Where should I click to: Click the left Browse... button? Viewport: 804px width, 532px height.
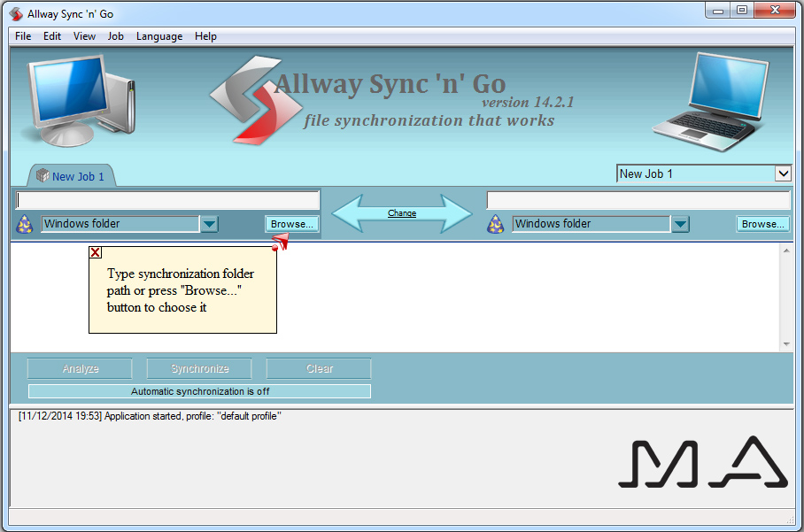click(x=291, y=224)
